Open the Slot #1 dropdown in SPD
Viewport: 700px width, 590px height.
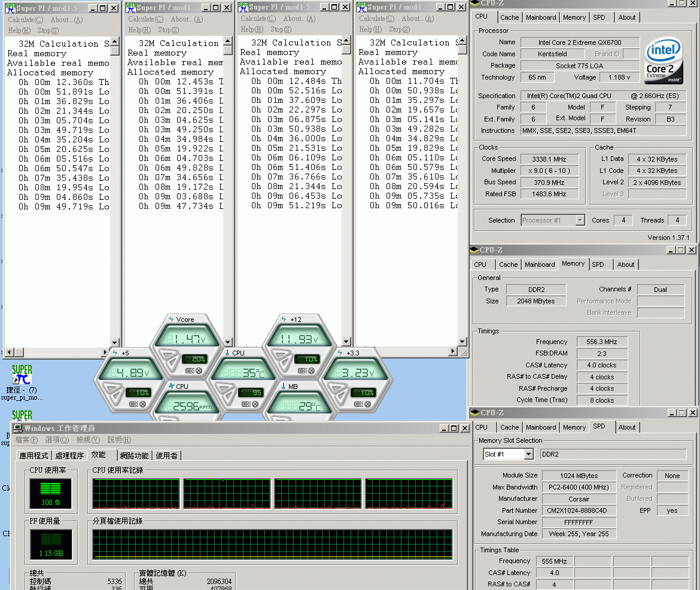(x=528, y=454)
